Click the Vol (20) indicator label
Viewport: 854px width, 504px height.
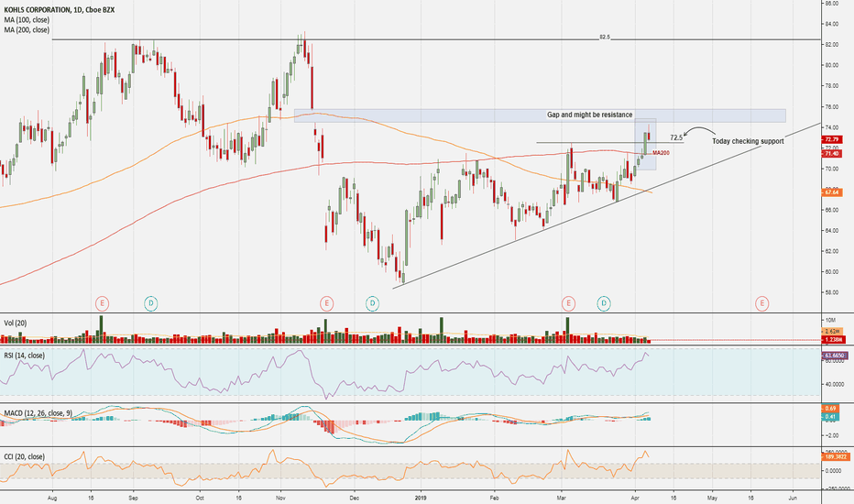(16, 323)
